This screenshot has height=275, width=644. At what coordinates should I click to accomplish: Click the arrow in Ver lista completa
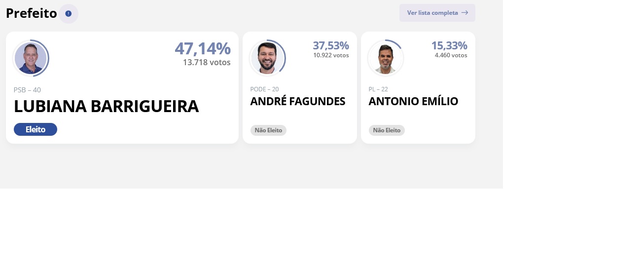tap(465, 13)
